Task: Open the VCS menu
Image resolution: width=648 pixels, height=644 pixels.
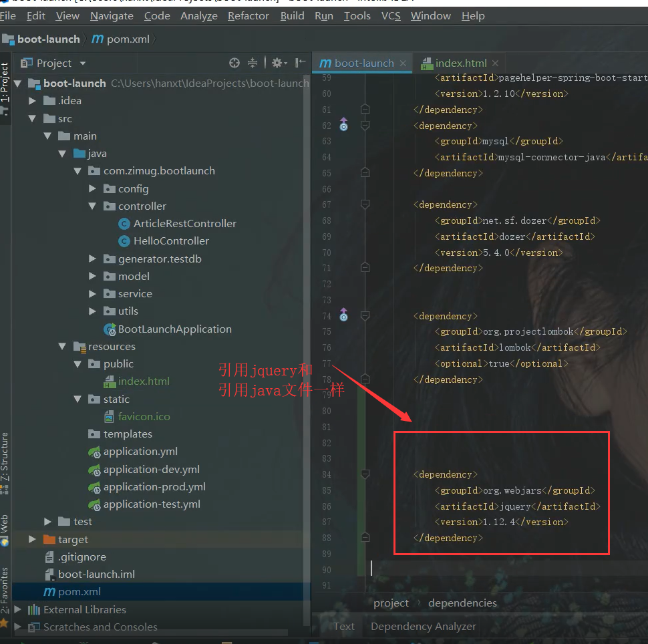Action: click(x=391, y=16)
